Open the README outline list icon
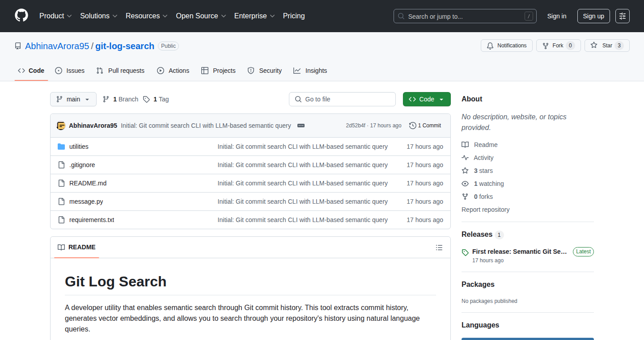 pos(439,248)
